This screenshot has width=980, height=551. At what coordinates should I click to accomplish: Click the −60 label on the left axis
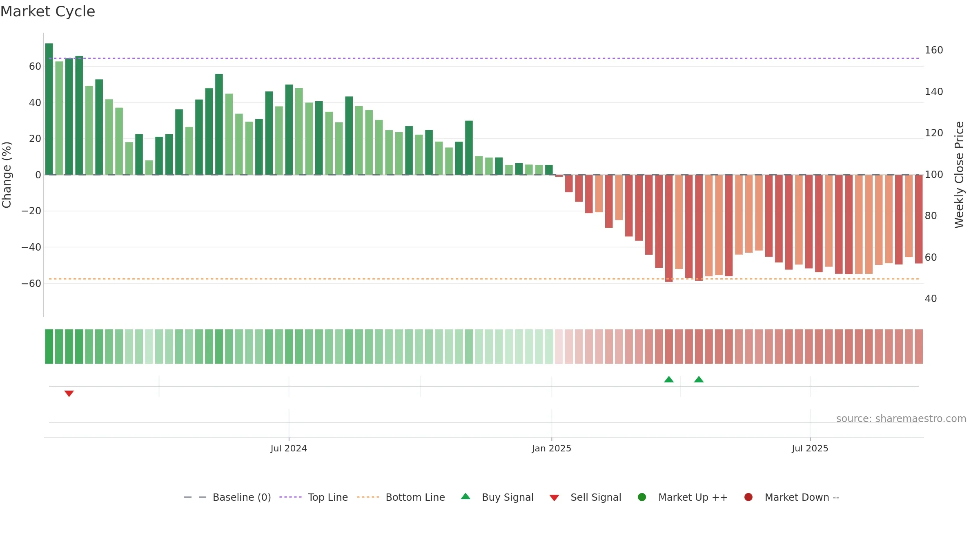pos(31,284)
